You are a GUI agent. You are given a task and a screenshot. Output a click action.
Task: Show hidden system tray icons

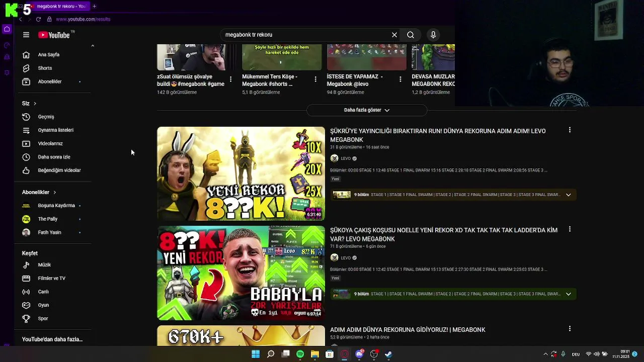(545, 354)
